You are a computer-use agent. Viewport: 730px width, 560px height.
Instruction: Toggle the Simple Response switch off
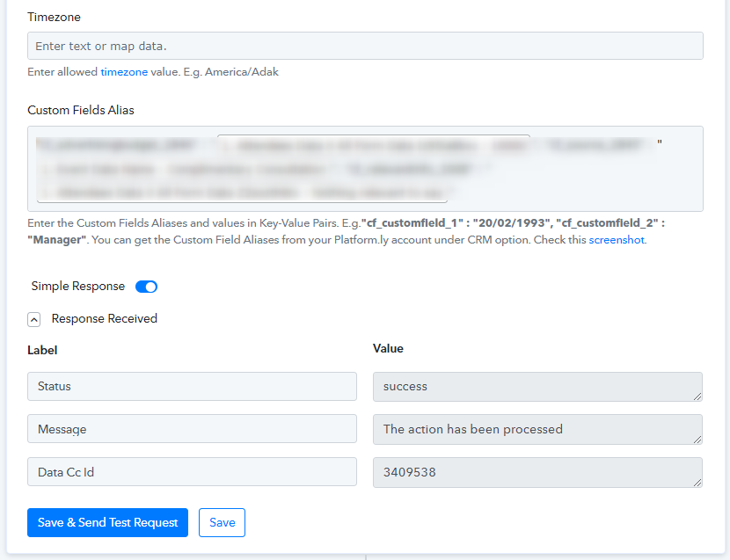(146, 287)
